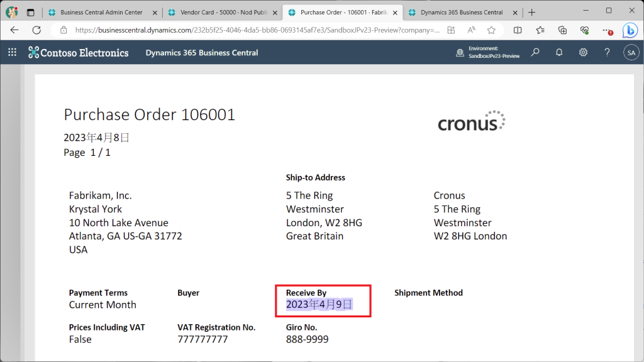Click the Receive By date 2023年4月9日
This screenshot has height=362, width=644.
[319, 304]
